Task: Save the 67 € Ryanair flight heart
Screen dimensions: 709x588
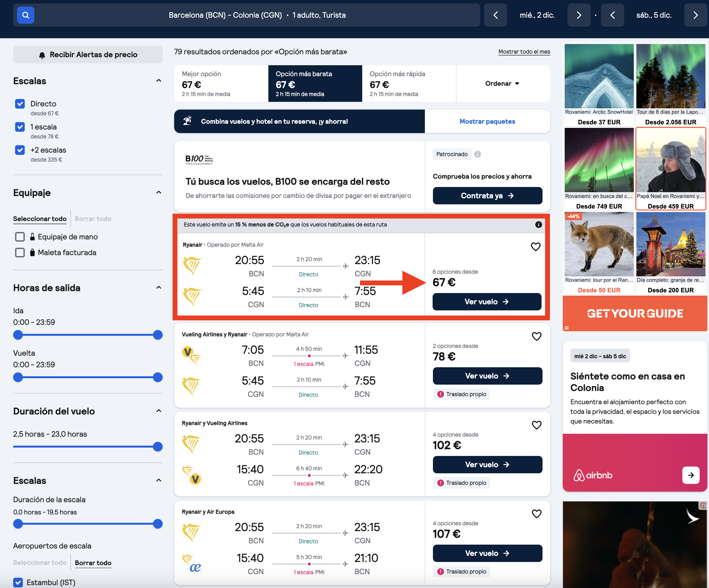Action: [536, 247]
